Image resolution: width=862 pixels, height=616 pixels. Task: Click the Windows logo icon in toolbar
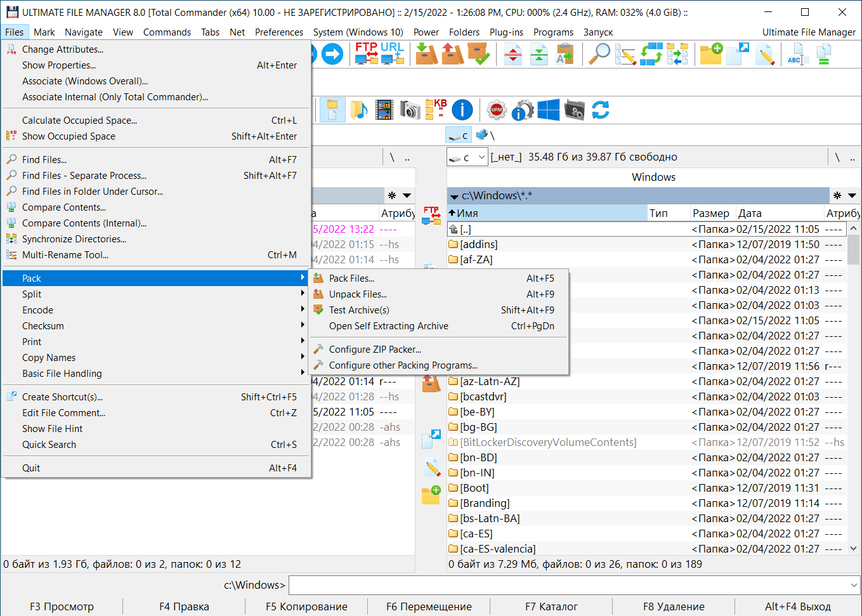tap(549, 110)
